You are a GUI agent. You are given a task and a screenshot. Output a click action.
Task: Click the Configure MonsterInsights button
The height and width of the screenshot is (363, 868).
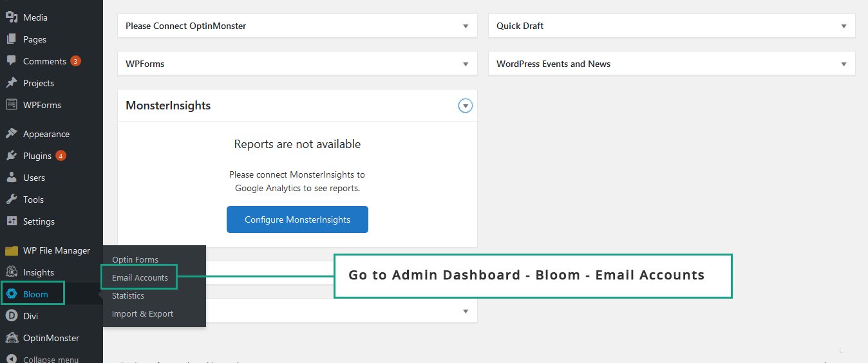pyautogui.click(x=297, y=219)
